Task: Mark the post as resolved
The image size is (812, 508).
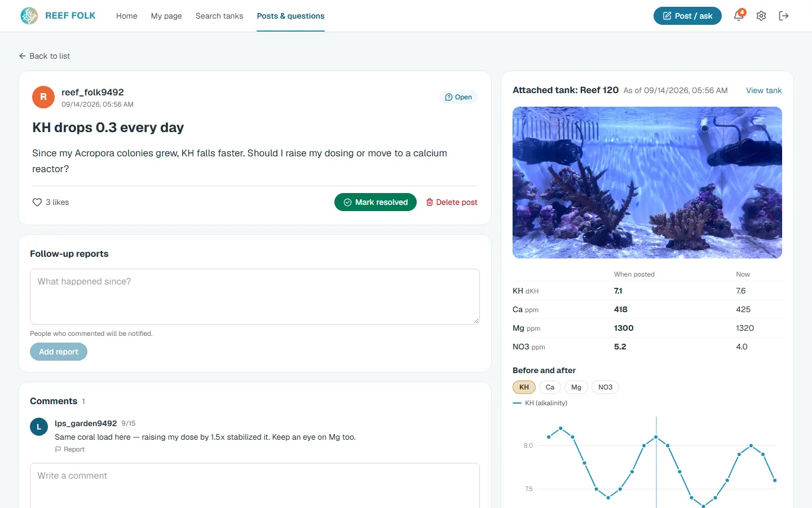Action: coord(376,202)
